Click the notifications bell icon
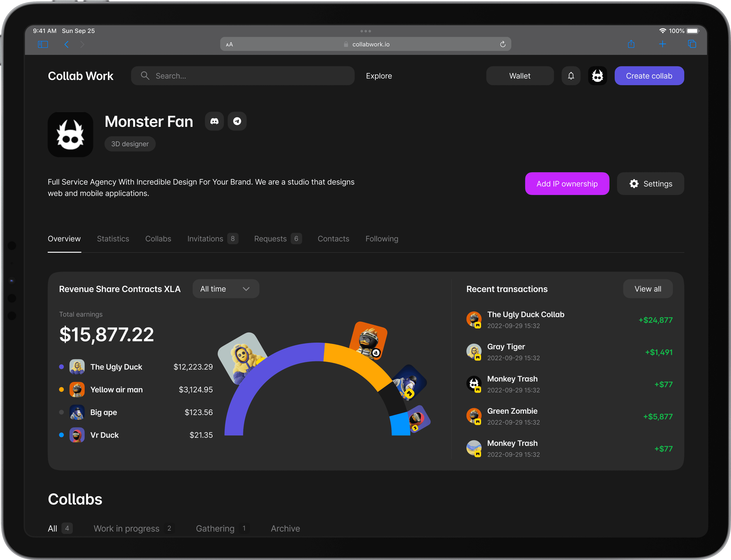731x560 pixels. [571, 76]
